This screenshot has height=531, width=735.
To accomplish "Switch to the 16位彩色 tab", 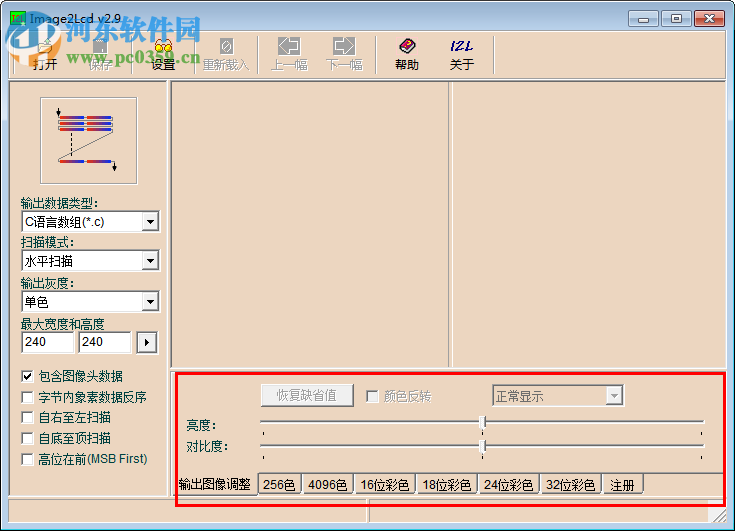I will click(385, 485).
